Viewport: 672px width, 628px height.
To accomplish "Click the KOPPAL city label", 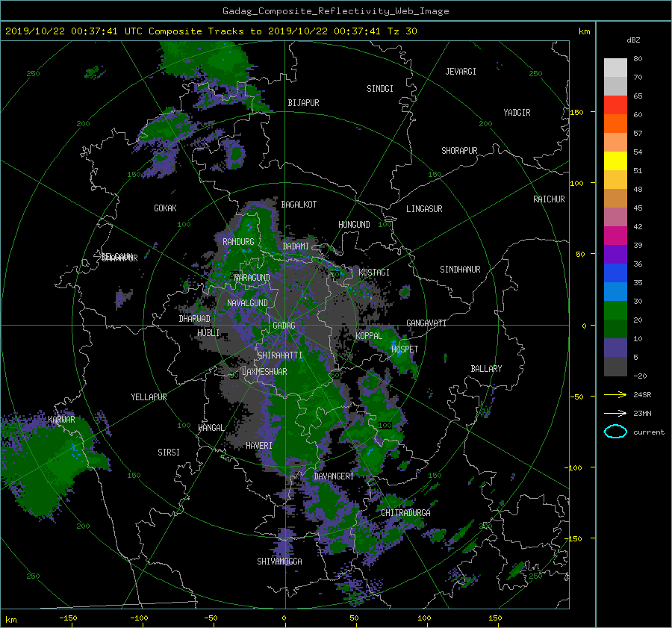I will click(369, 335).
